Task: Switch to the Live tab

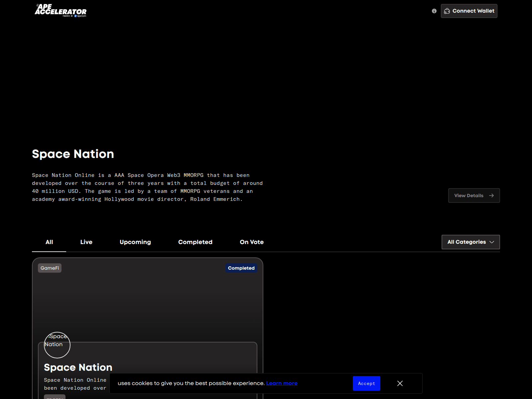Action: click(86, 242)
